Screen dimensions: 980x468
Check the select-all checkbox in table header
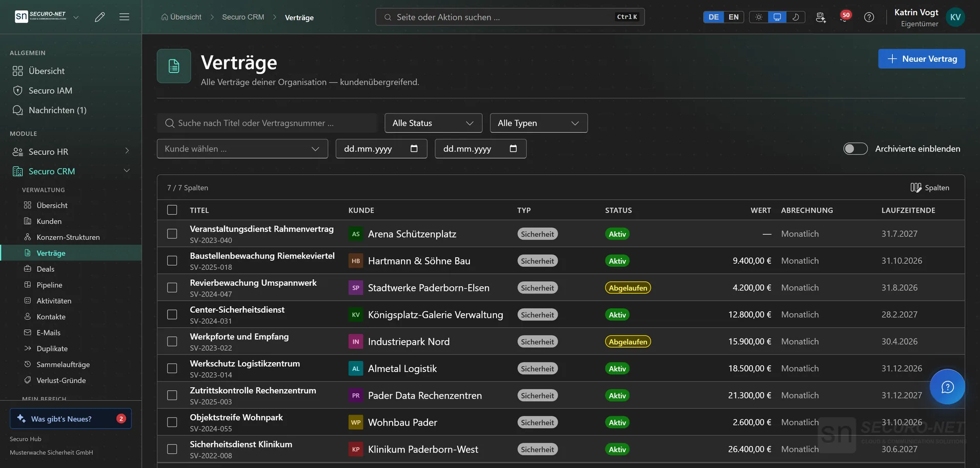click(x=172, y=210)
